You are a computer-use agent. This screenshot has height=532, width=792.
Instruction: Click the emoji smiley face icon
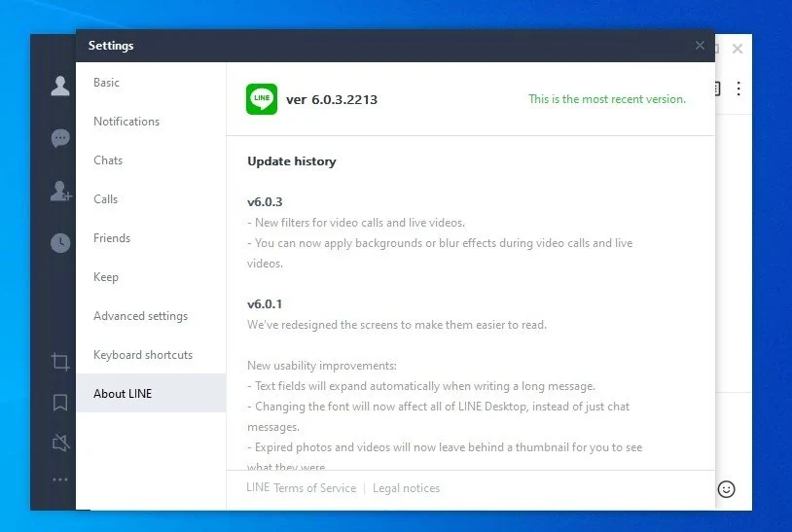click(x=727, y=489)
